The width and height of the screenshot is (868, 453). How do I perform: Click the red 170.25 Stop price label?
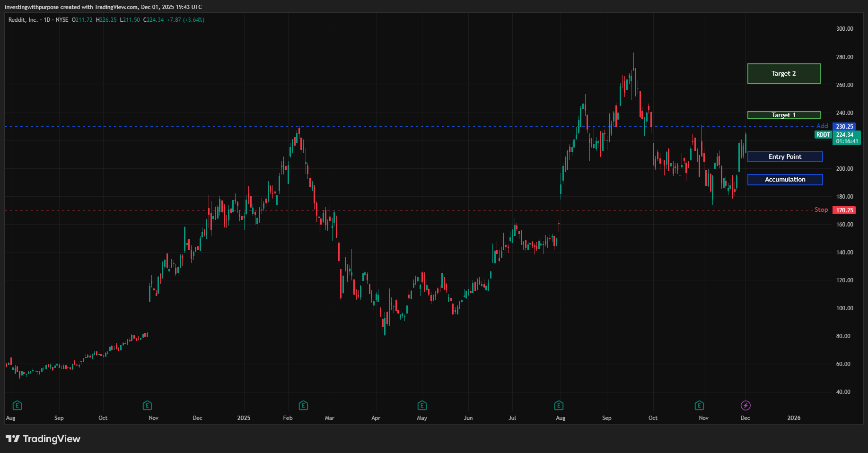pos(844,210)
